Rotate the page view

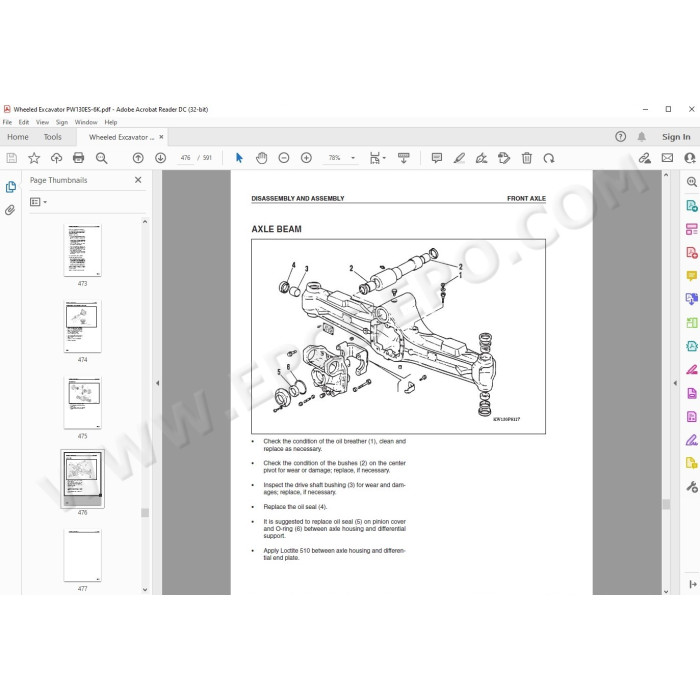tap(549, 158)
